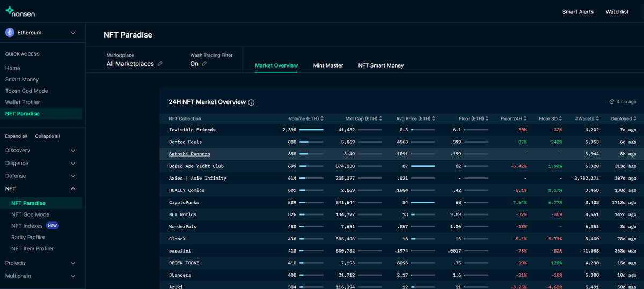644x289 pixels.
Task: Open NFT Item Profiler
Action: point(33,248)
